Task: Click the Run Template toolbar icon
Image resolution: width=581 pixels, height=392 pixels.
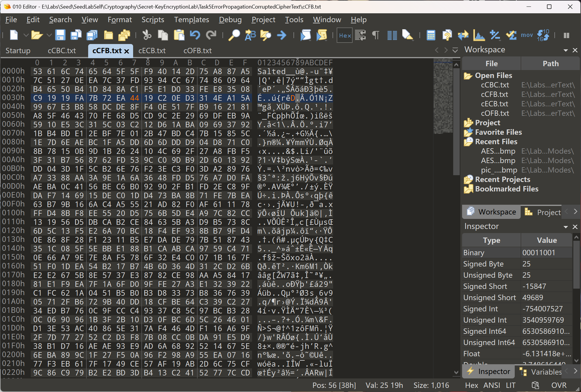Action: pyautogui.click(x=322, y=35)
